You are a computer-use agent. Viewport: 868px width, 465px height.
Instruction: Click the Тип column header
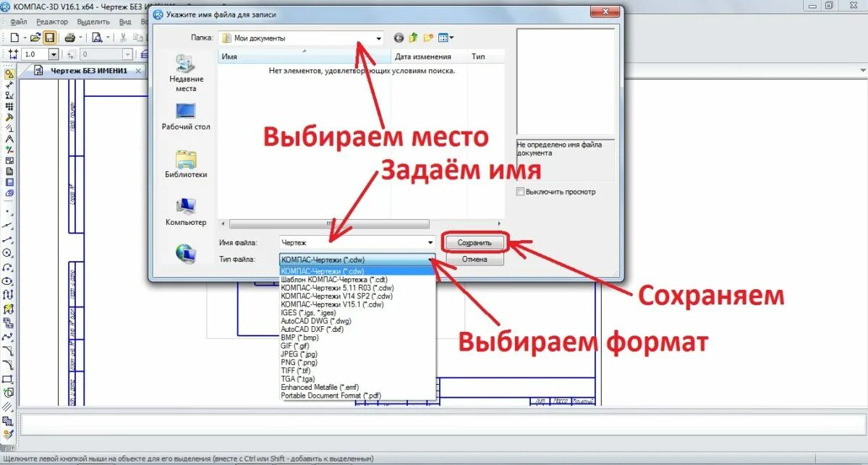tap(485, 56)
